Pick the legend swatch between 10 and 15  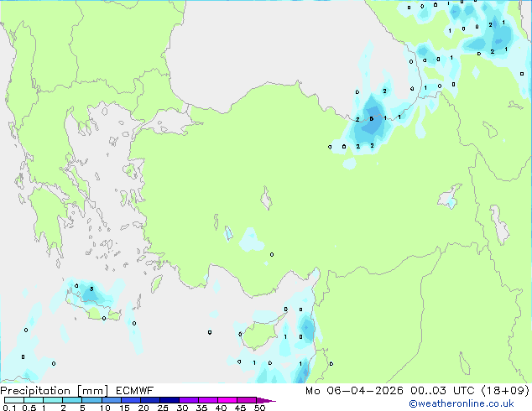coord(111,400)
